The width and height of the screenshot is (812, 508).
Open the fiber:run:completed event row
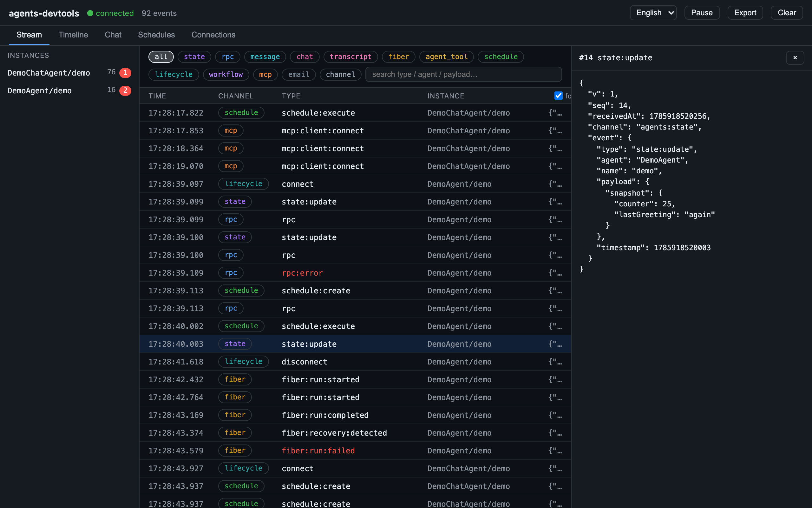(x=355, y=415)
